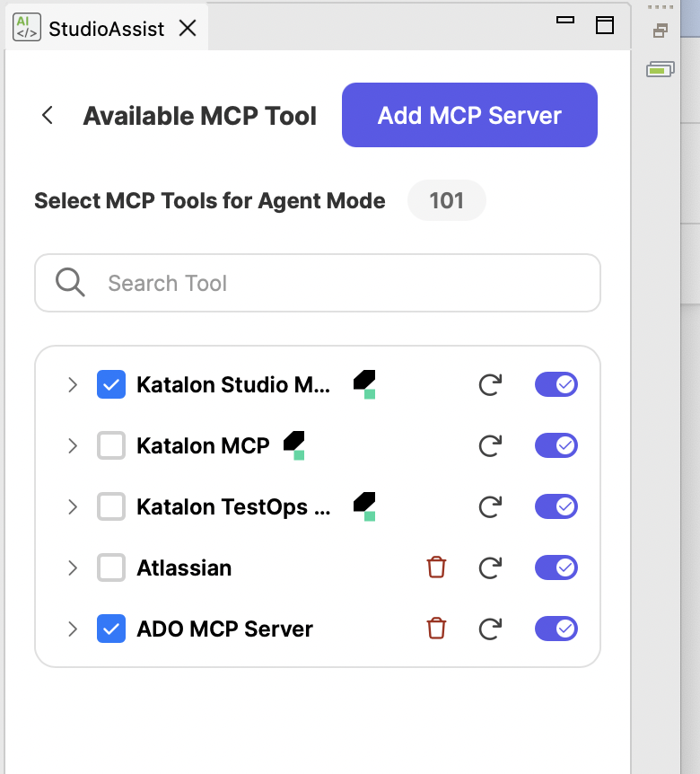Disable the Atlassian server toggle
The height and width of the screenshot is (774, 700).
556,567
